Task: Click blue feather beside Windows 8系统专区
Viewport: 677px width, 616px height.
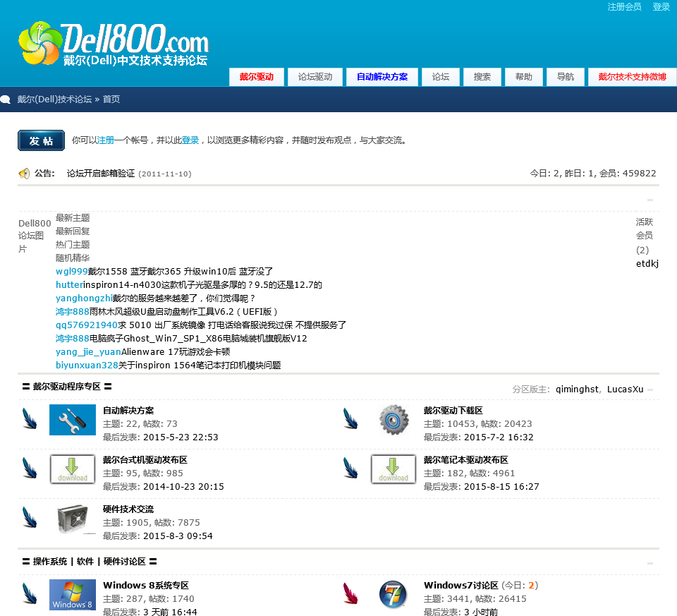Action: (30, 593)
